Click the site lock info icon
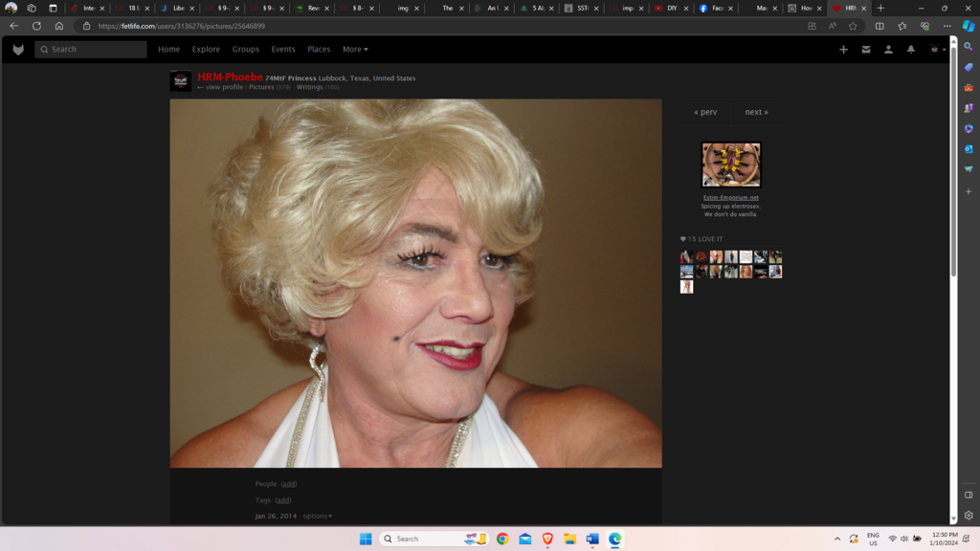Screen dimensions: 980x551 pos(86,26)
